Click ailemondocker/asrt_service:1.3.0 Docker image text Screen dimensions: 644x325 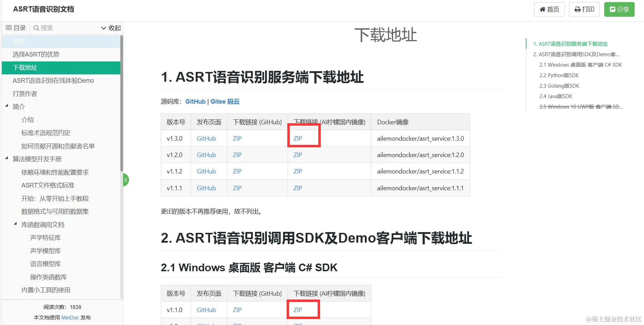(x=421, y=139)
